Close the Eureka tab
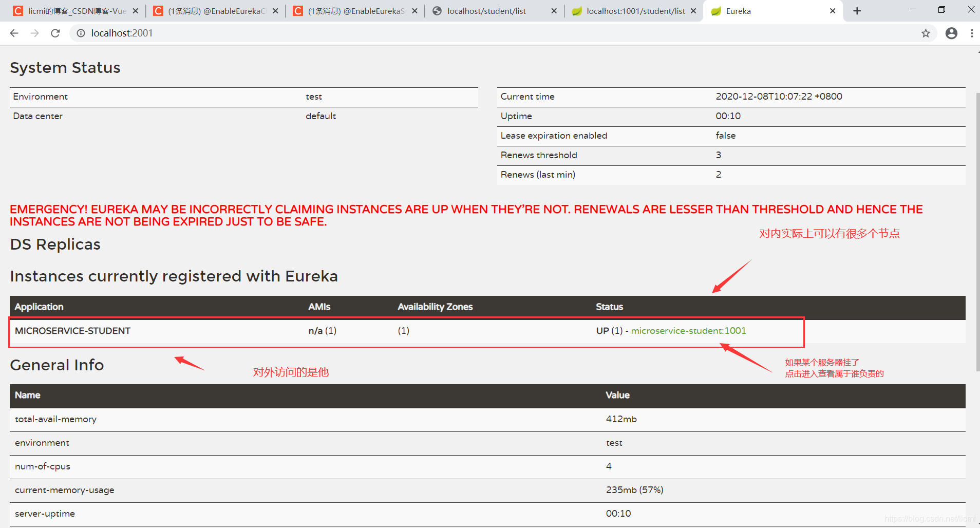Image resolution: width=980 pixels, height=528 pixels. tap(833, 11)
